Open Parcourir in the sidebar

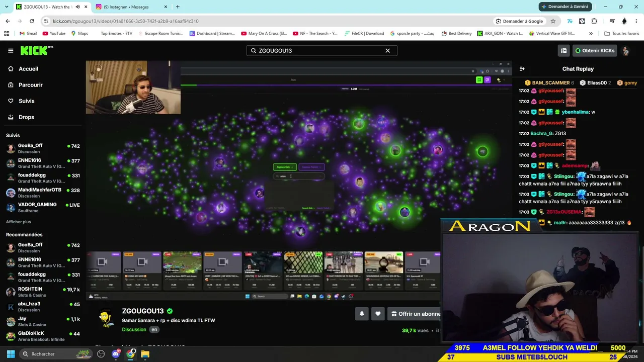click(30, 85)
